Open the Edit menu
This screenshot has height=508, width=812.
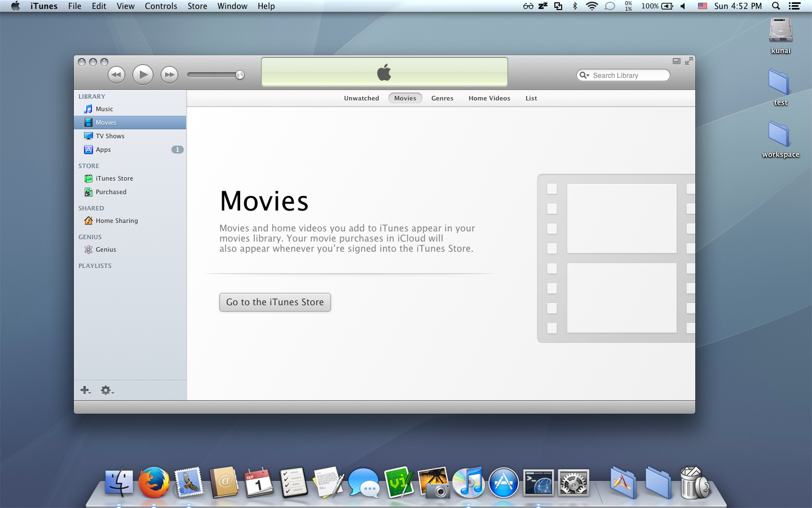[99, 6]
